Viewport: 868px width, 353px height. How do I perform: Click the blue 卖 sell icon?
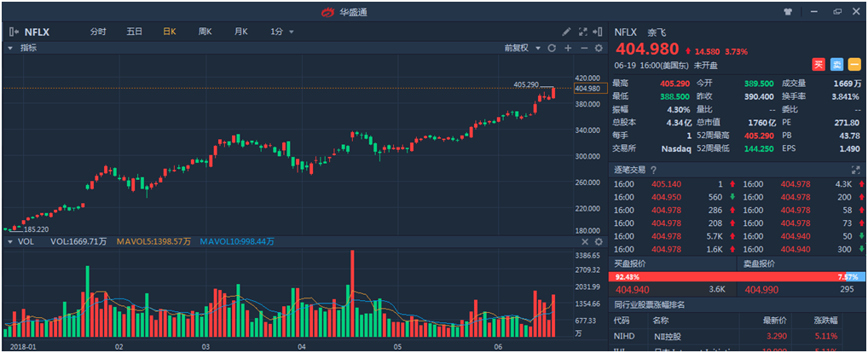coord(837,65)
